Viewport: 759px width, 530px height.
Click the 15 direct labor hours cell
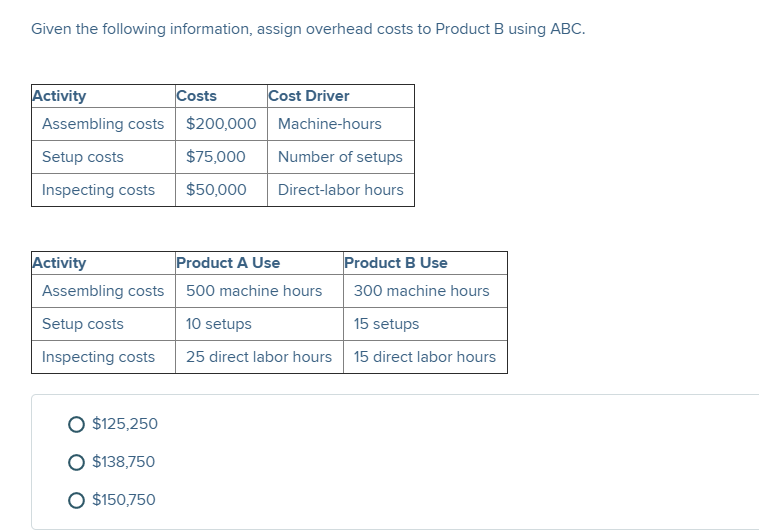[425, 357]
